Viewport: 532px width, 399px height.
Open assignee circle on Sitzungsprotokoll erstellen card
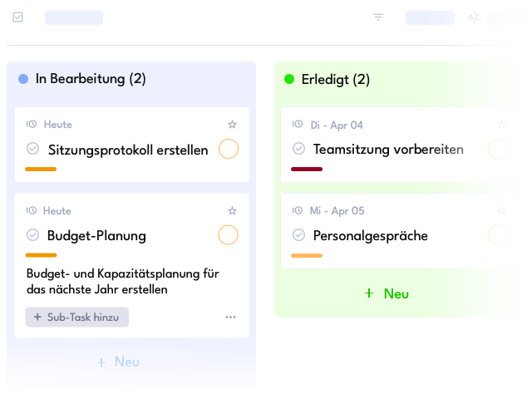pyautogui.click(x=229, y=149)
